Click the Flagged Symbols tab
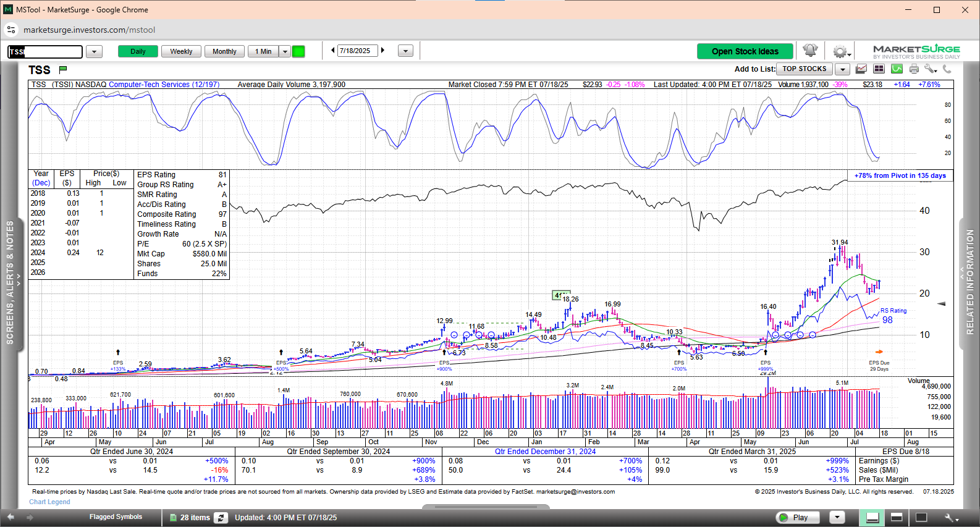The height and width of the screenshot is (527, 980). pyautogui.click(x=116, y=517)
